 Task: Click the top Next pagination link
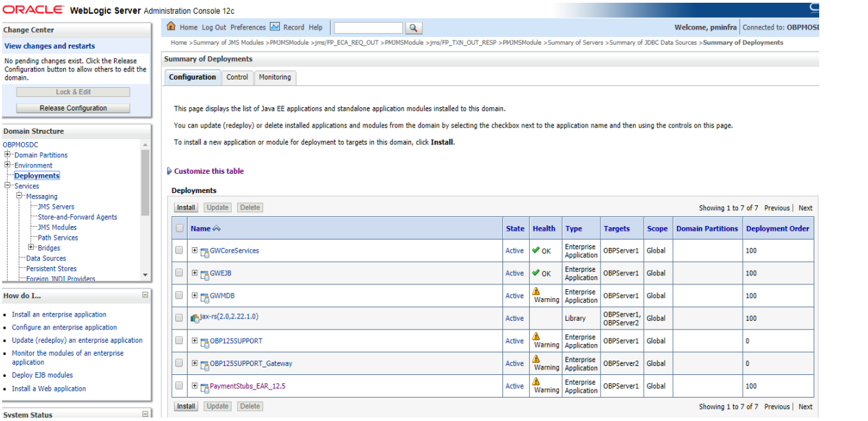(805, 208)
